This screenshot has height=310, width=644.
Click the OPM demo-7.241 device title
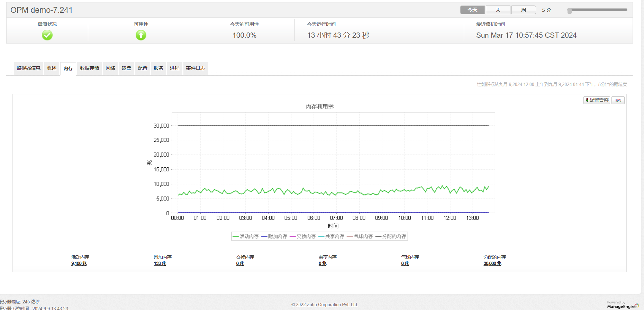42,10
